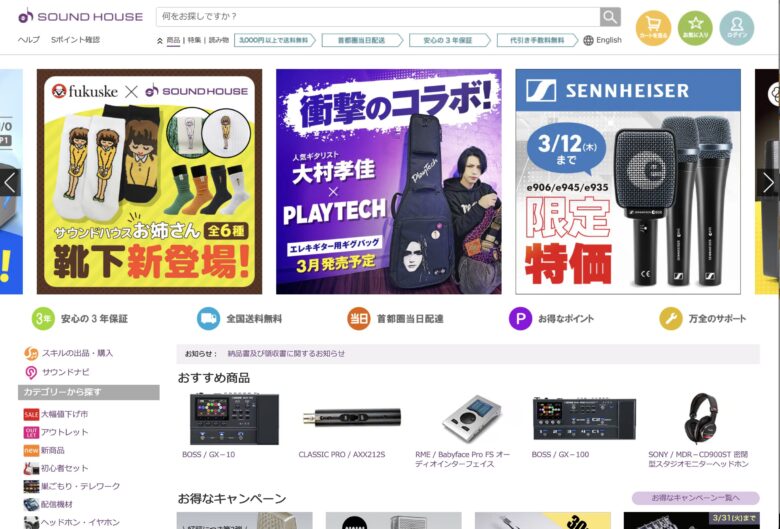Open スキルの出品・購入 in sidebar
The image size is (780, 529).
[x=77, y=353]
